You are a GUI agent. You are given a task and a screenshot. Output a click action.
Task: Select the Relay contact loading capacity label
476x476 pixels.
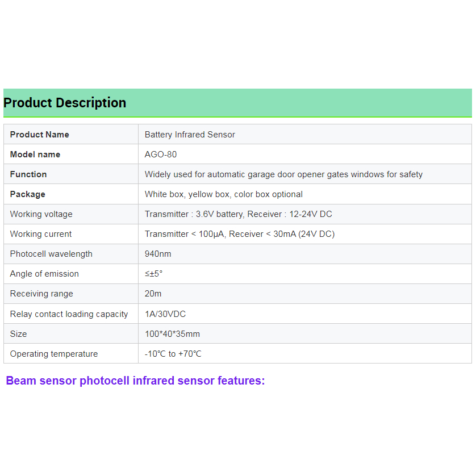pyautogui.click(x=69, y=314)
